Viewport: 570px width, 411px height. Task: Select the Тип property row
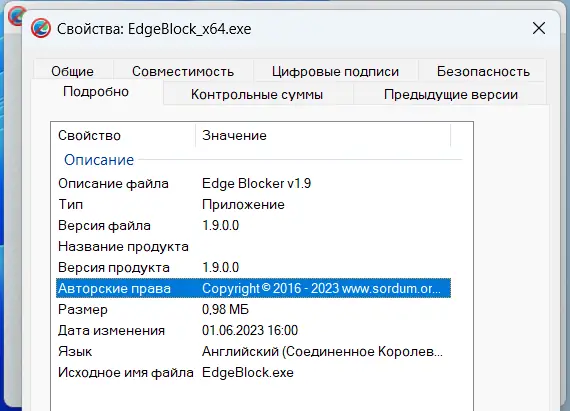pyautogui.click(x=253, y=205)
